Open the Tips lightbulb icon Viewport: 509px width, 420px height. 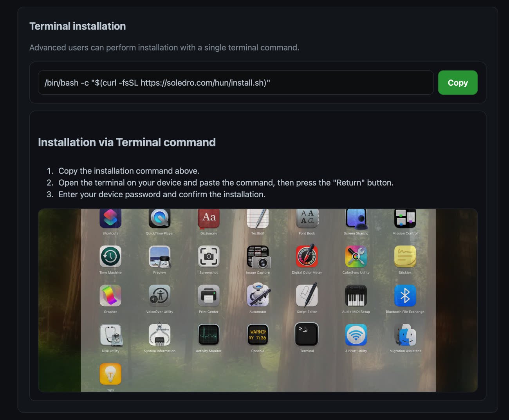coord(110,374)
